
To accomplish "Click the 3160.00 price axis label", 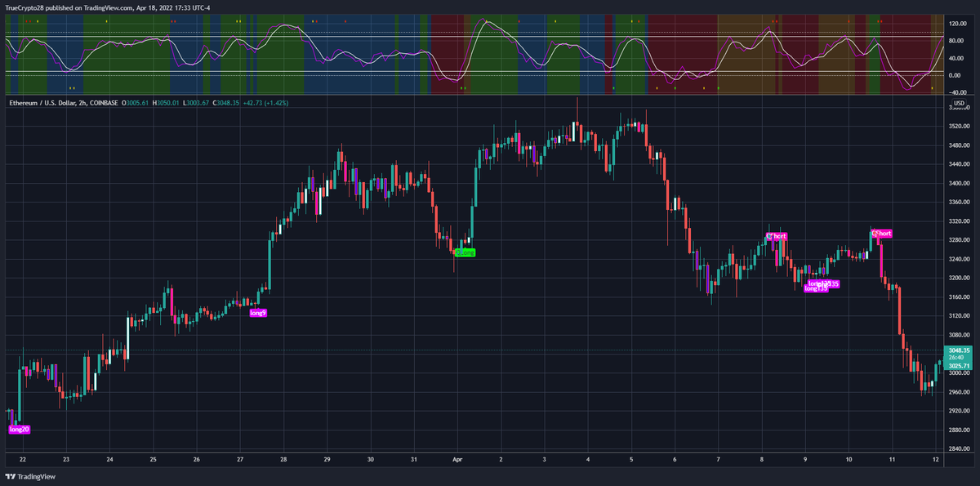I will (x=959, y=297).
